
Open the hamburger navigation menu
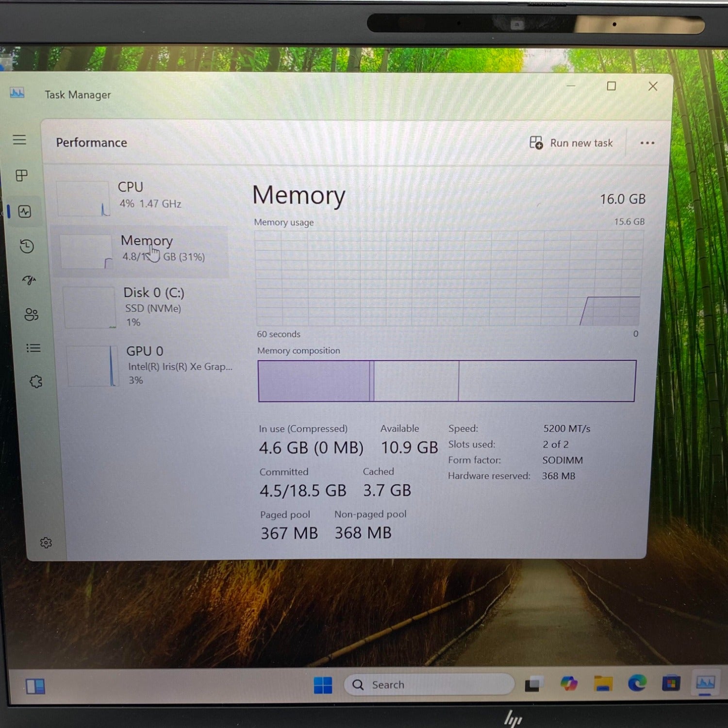click(19, 140)
